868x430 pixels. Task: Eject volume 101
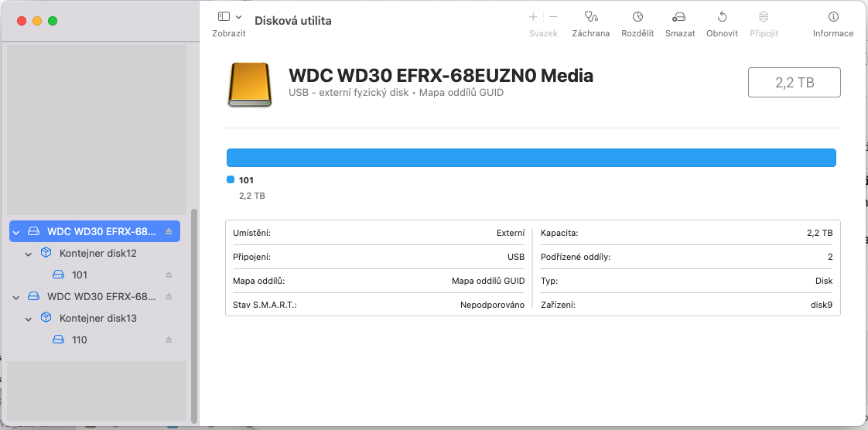[169, 275]
